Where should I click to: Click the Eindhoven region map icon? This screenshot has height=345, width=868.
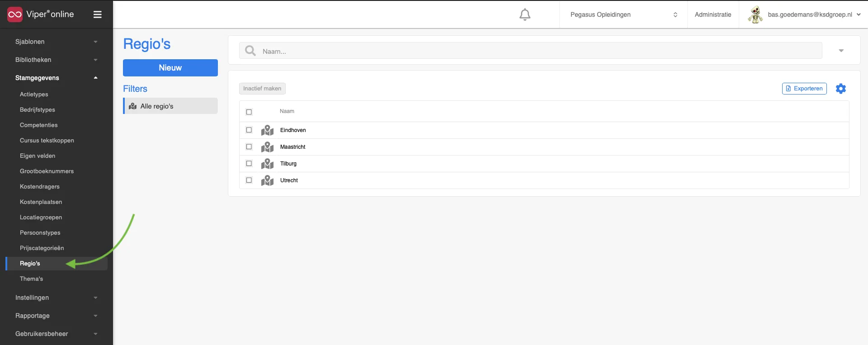tap(267, 130)
